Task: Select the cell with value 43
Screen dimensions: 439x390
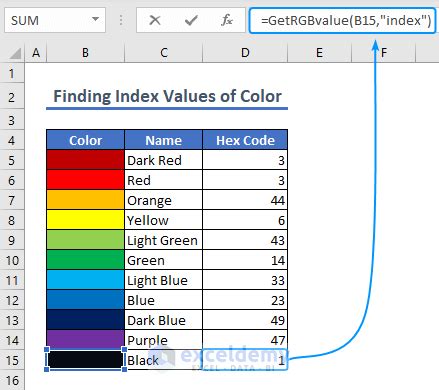Action: pos(245,240)
